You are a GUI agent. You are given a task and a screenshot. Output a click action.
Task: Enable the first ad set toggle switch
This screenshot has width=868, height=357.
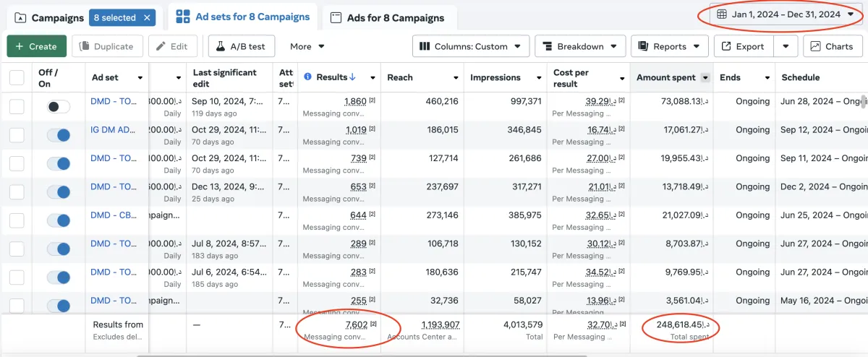point(59,107)
